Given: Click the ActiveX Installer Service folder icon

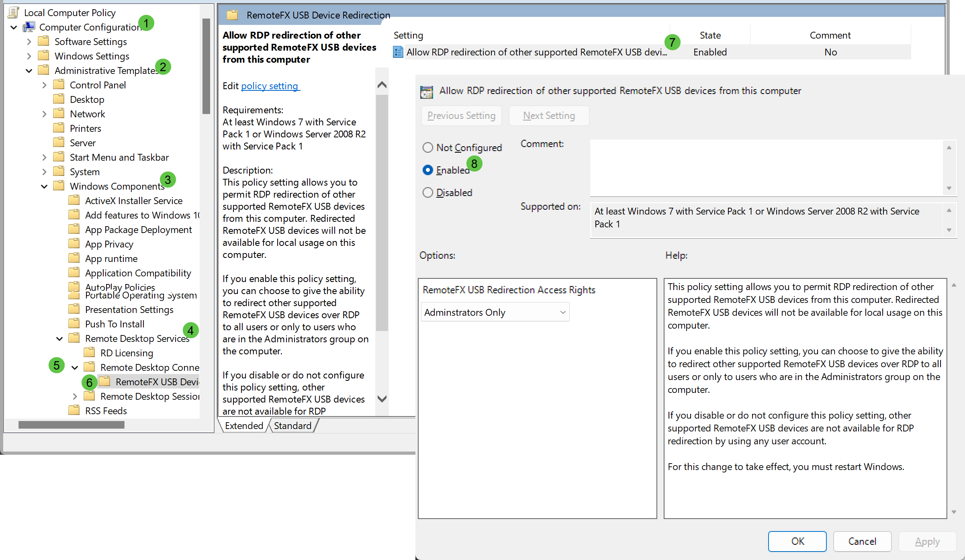Looking at the screenshot, I should pyautogui.click(x=74, y=200).
